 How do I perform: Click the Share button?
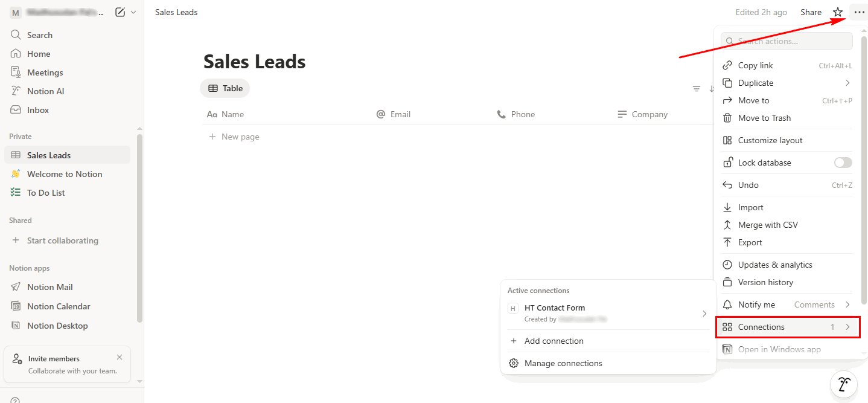811,11
